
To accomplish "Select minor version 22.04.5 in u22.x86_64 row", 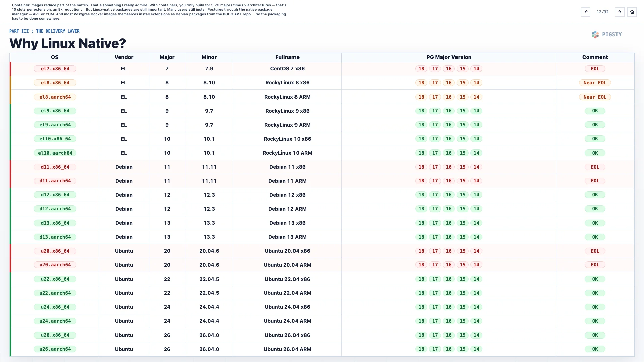I will (x=209, y=279).
